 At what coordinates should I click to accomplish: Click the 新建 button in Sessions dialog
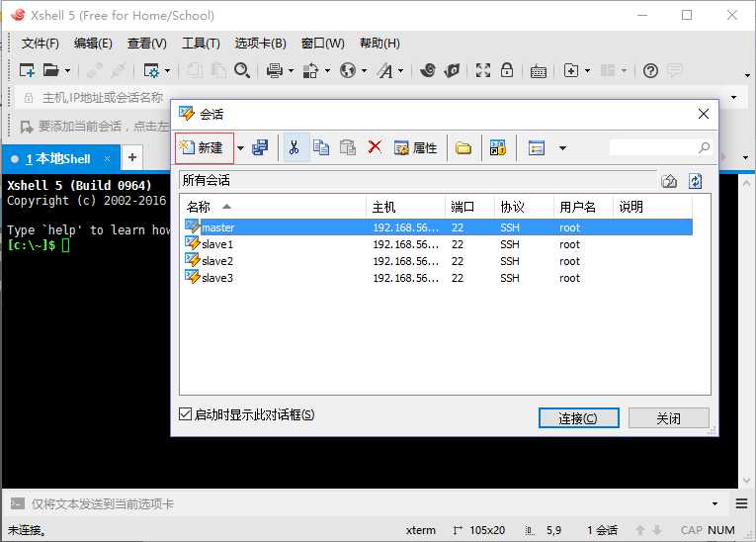pyautogui.click(x=205, y=147)
